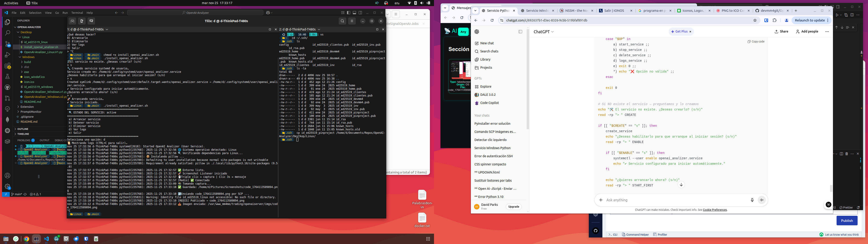Viewport: 868px width, 244px height.
Task: Toggle ChatGPT voice mode button
Action: click(x=762, y=200)
